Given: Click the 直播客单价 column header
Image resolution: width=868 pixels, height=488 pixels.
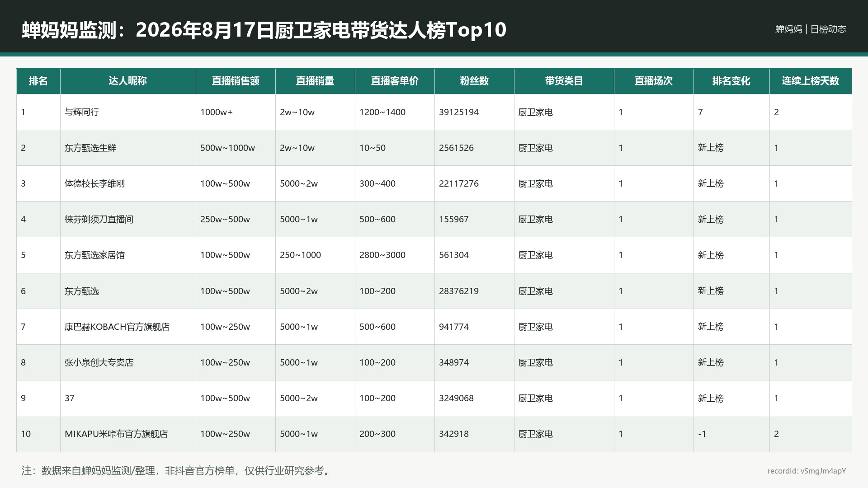Looking at the screenshot, I should pos(395,81).
